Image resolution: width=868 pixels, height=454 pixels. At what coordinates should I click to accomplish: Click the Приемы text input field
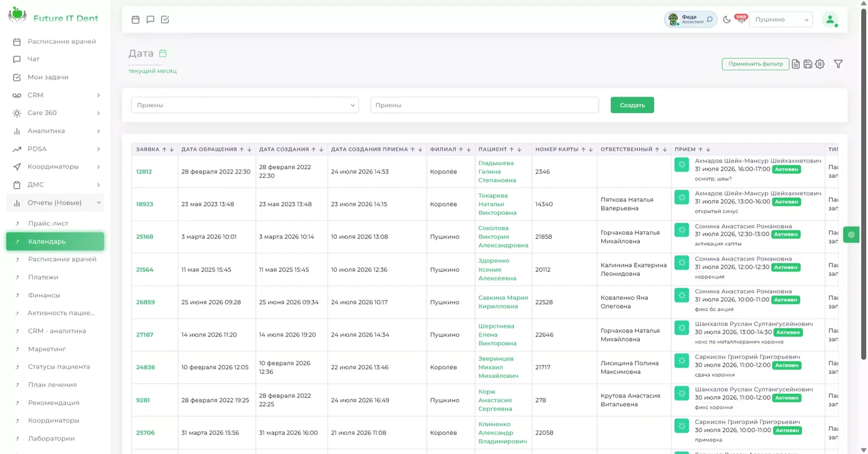pyautogui.click(x=485, y=105)
